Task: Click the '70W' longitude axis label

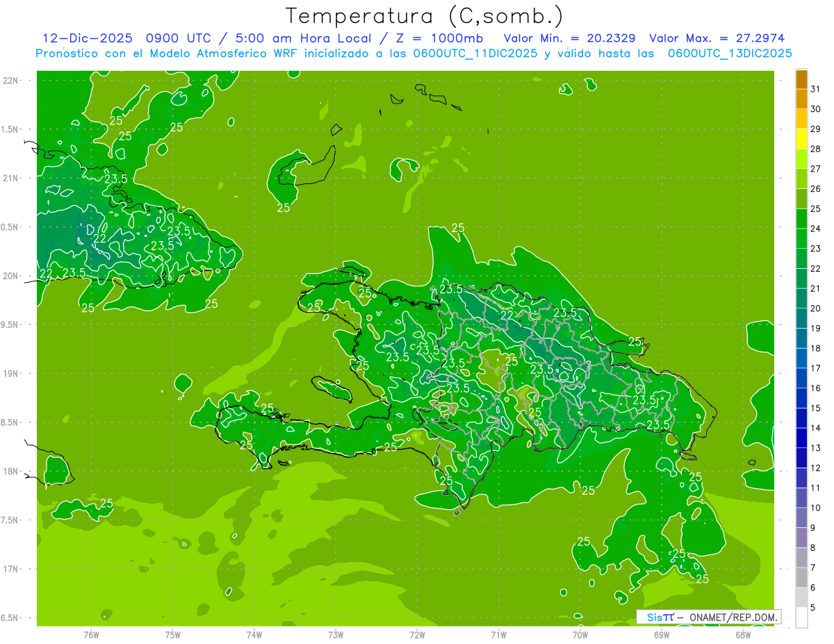Action: point(580,634)
